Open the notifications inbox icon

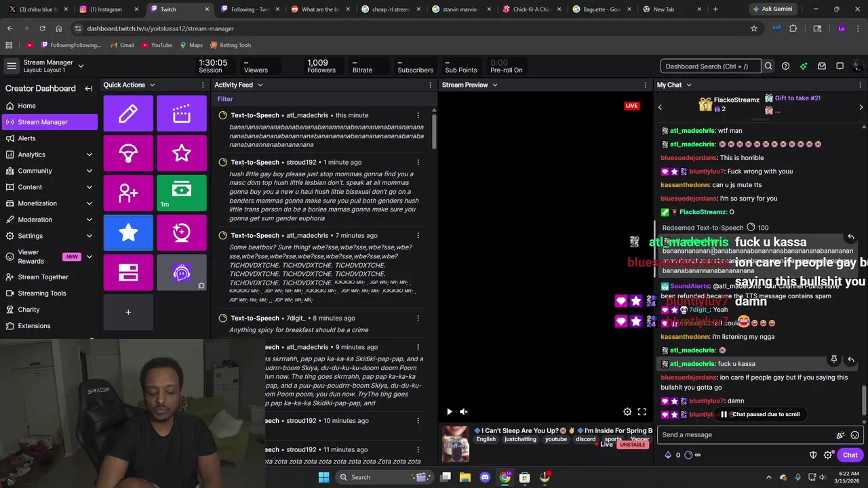(822, 66)
